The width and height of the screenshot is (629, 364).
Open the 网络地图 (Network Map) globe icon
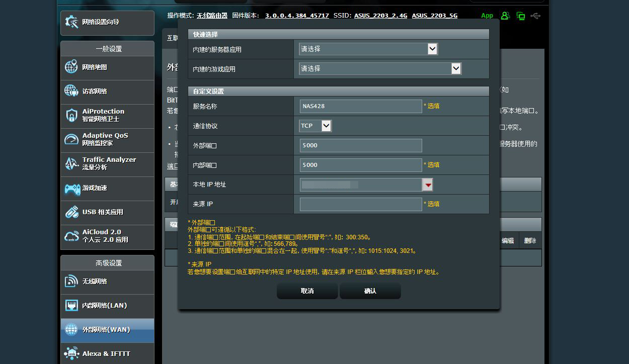tap(71, 67)
